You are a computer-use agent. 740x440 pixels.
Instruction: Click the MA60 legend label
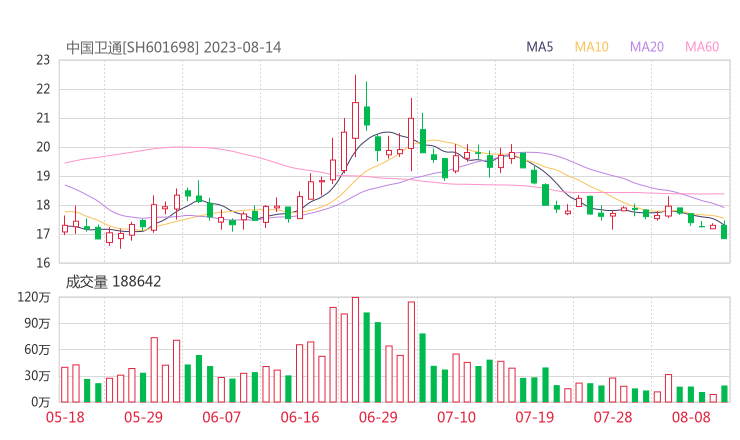702,47
